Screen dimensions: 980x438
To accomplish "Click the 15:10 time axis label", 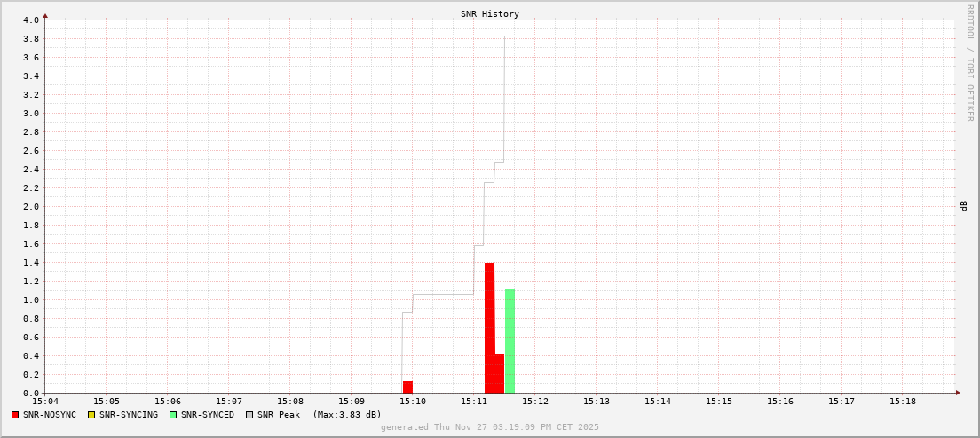I will click(x=413, y=402).
